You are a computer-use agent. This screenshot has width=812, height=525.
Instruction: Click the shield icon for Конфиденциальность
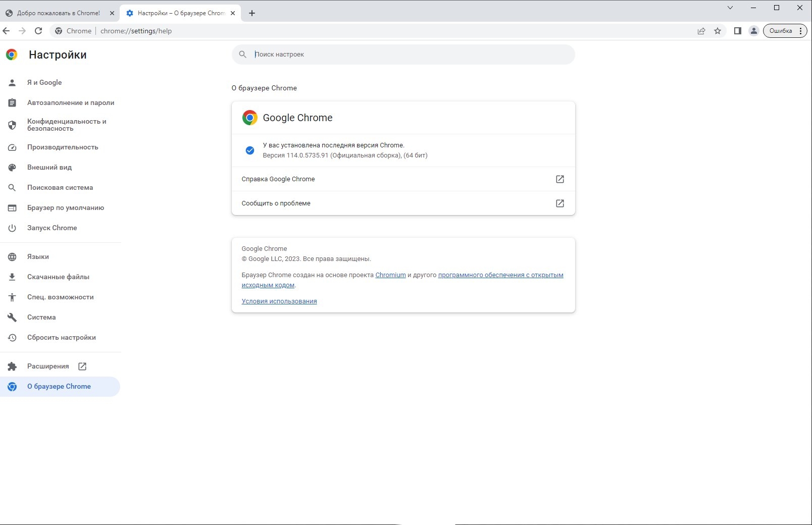pos(12,125)
